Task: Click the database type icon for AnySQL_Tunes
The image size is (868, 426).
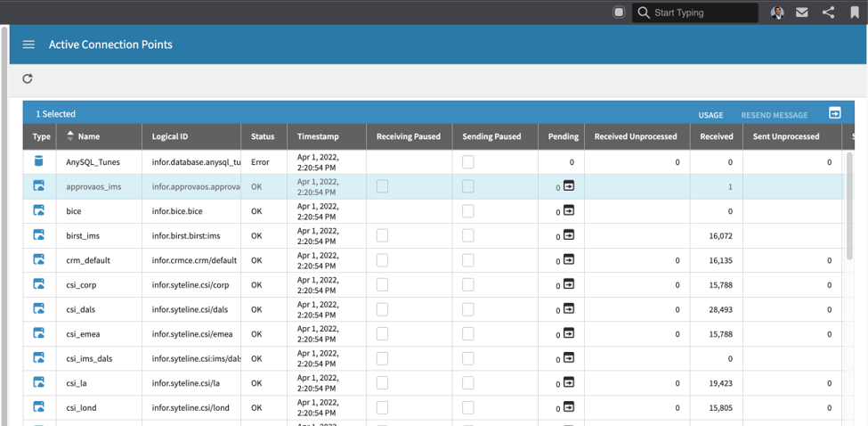Action: [39, 161]
